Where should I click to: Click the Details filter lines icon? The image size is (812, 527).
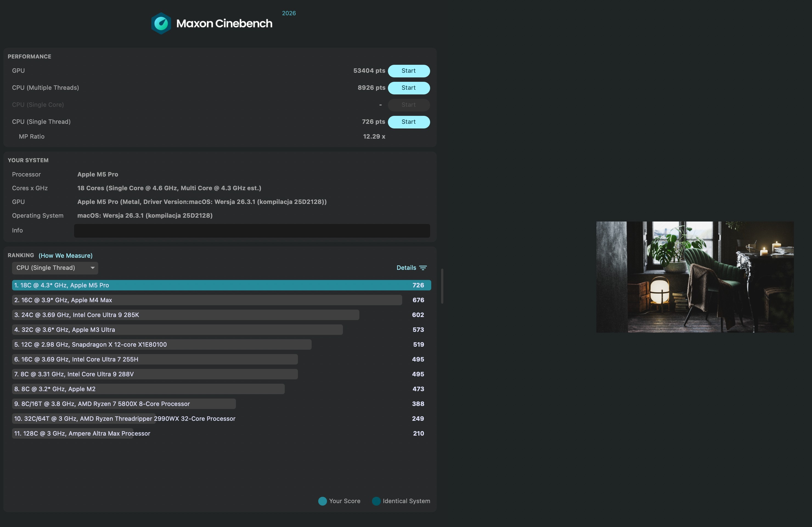(x=423, y=268)
